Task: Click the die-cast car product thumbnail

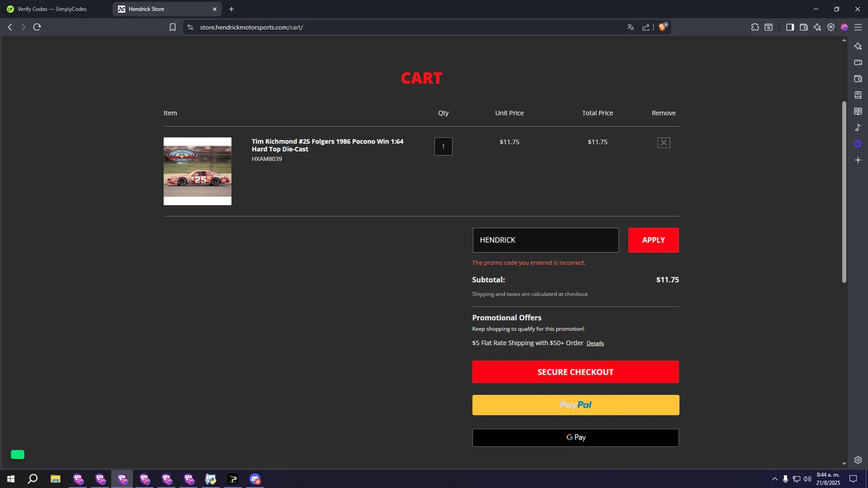Action: point(197,171)
